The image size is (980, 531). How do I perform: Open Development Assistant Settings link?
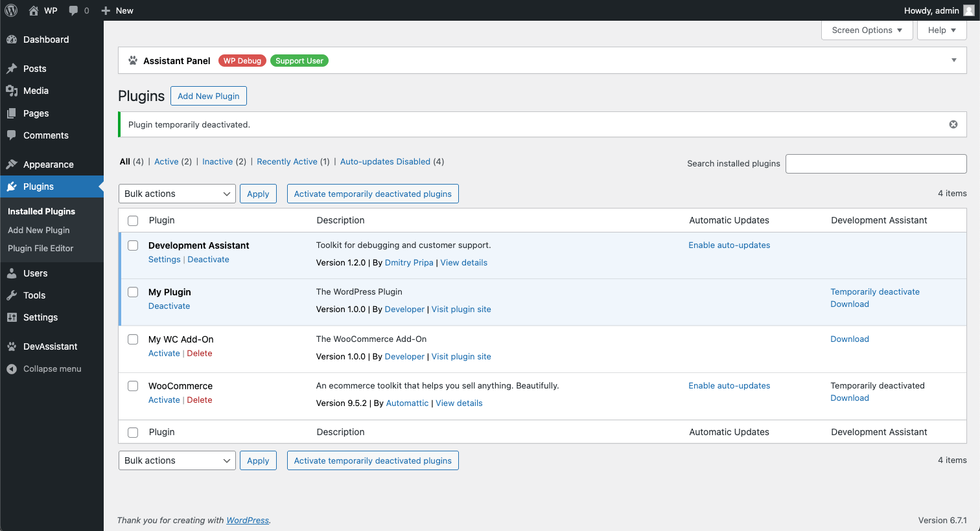pyautogui.click(x=165, y=259)
